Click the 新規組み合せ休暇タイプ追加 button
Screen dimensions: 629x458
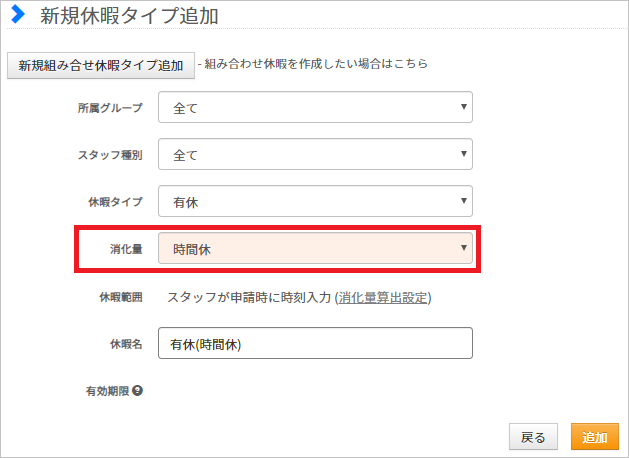(x=101, y=65)
